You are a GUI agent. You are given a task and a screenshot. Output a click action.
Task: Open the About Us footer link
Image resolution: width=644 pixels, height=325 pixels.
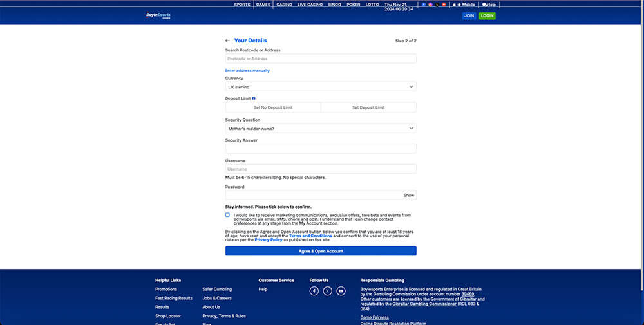(x=211, y=307)
